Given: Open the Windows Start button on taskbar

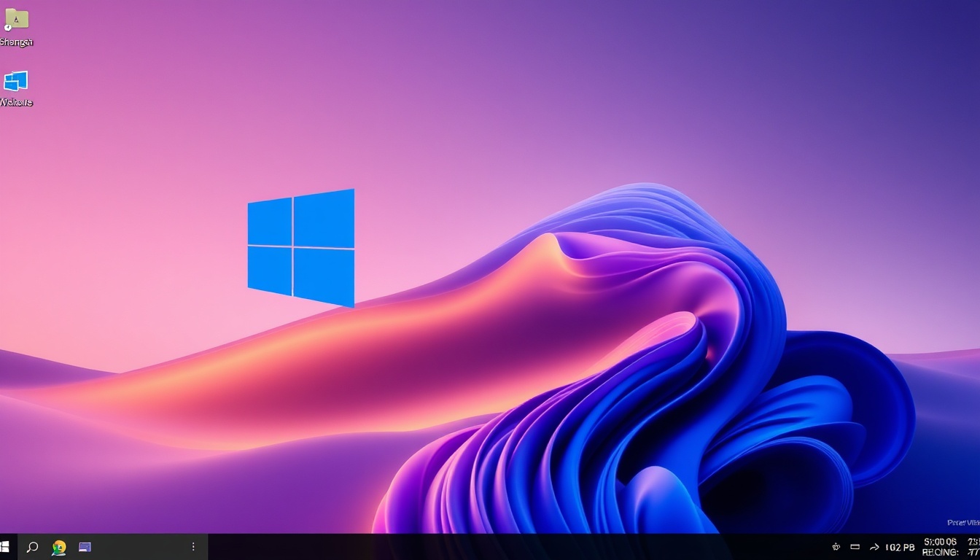Looking at the screenshot, I should (x=4, y=546).
